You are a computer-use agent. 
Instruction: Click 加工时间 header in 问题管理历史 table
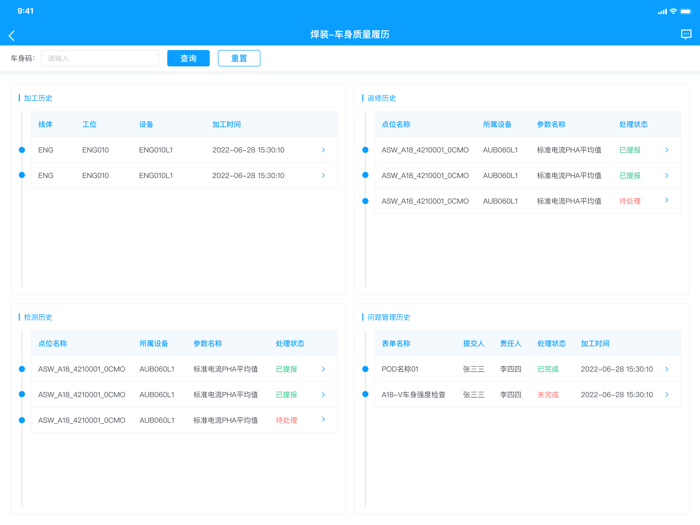pos(595,344)
